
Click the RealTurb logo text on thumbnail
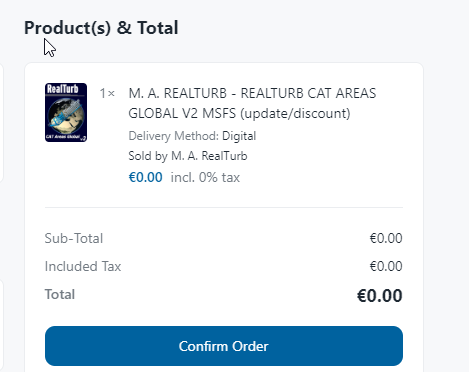point(63,89)
